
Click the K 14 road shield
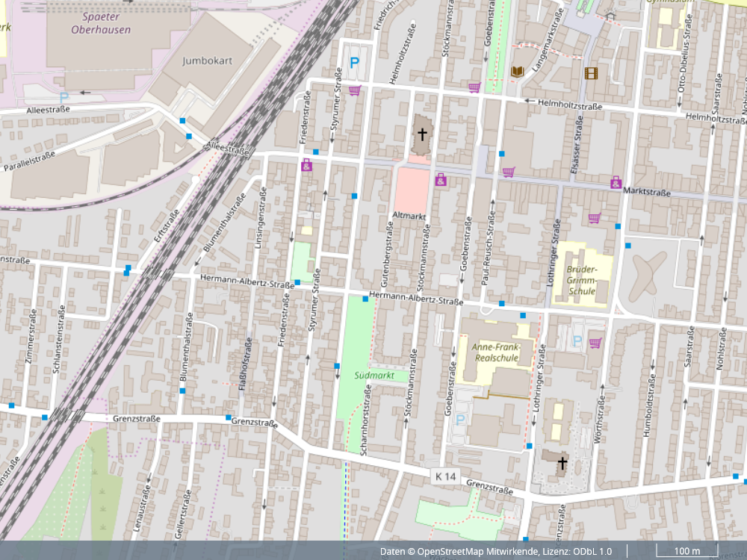coord(446,476)
